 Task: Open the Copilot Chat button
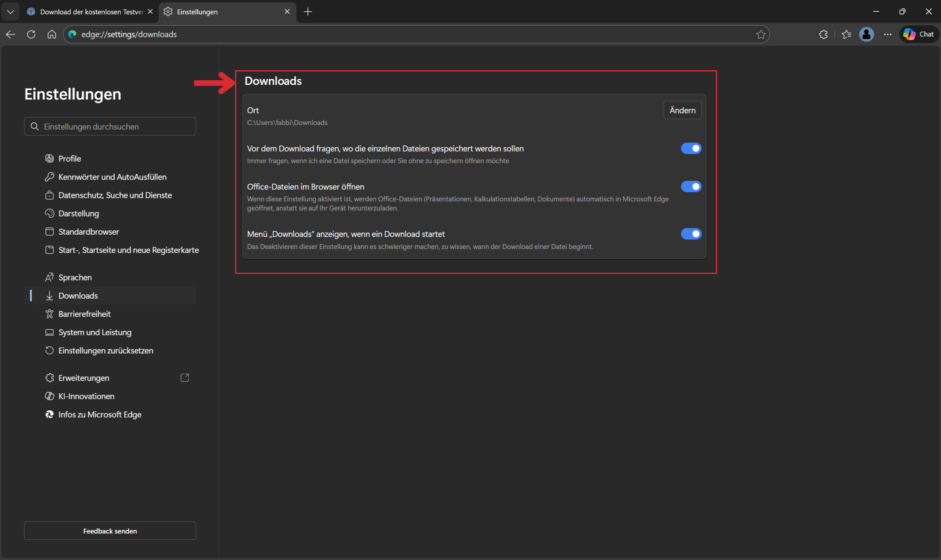click(x=919, y=35)
